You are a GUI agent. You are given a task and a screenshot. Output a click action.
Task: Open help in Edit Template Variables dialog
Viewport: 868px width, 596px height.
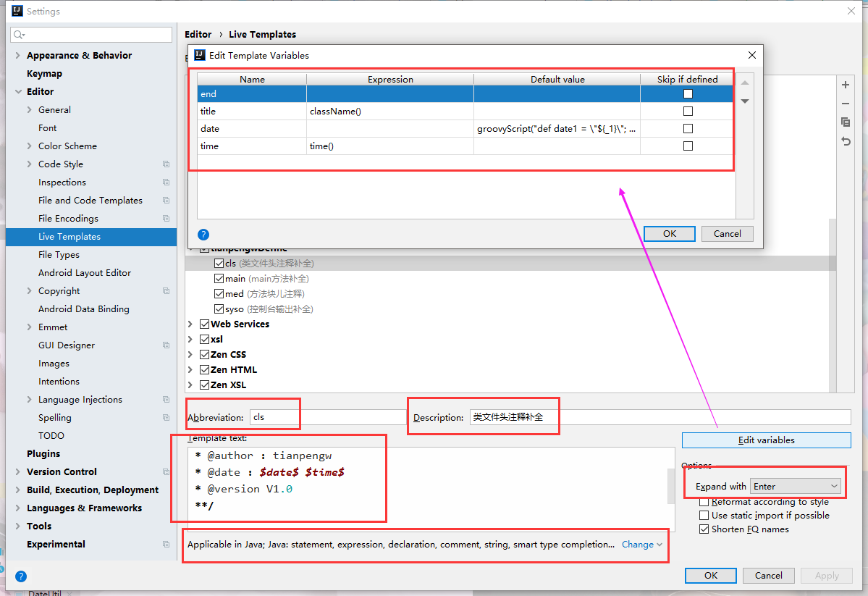click(203, 235)
